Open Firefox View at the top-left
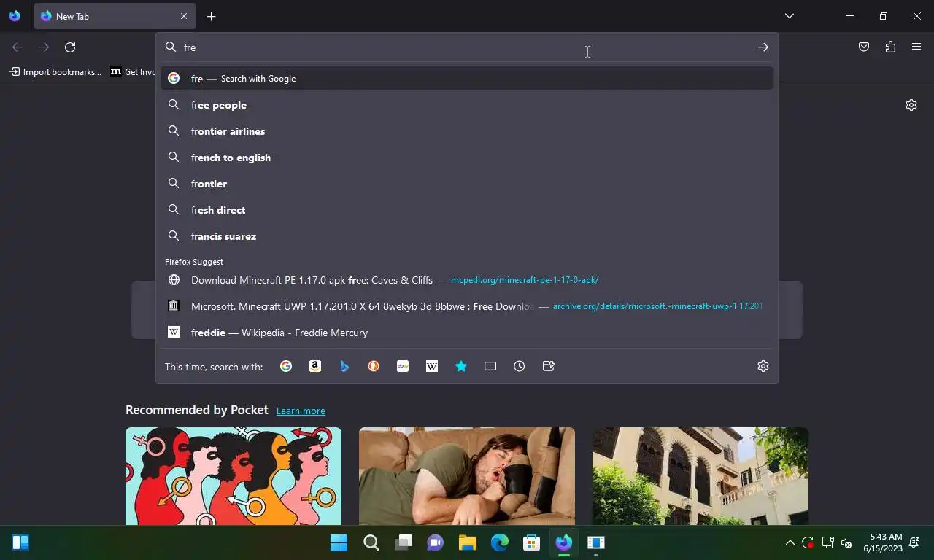Viewport: 934px width, 560px height. point(15,16)
